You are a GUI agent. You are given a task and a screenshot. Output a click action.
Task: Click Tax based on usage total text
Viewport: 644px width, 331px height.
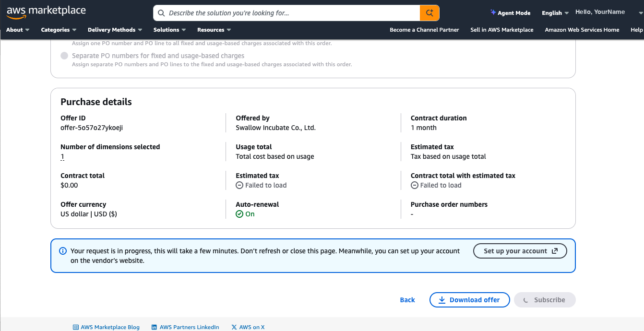448,156
